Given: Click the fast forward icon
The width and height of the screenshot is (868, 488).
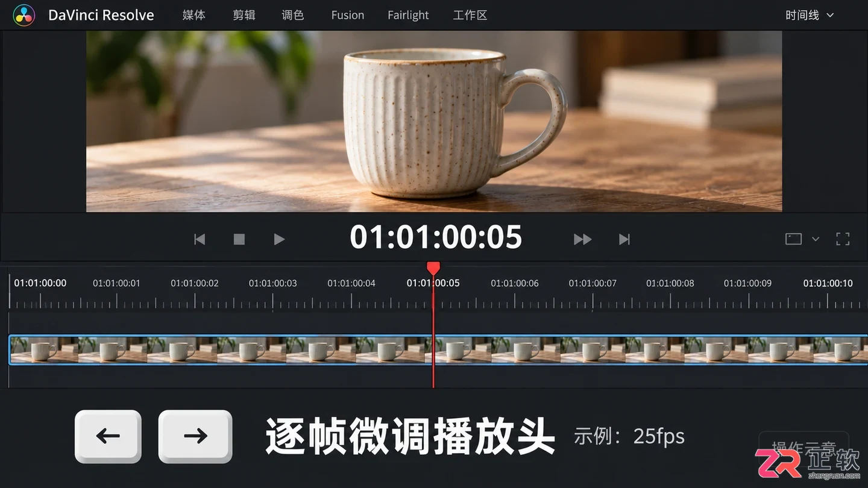Looking at the screenshot, I should click(x=582, y=239).
